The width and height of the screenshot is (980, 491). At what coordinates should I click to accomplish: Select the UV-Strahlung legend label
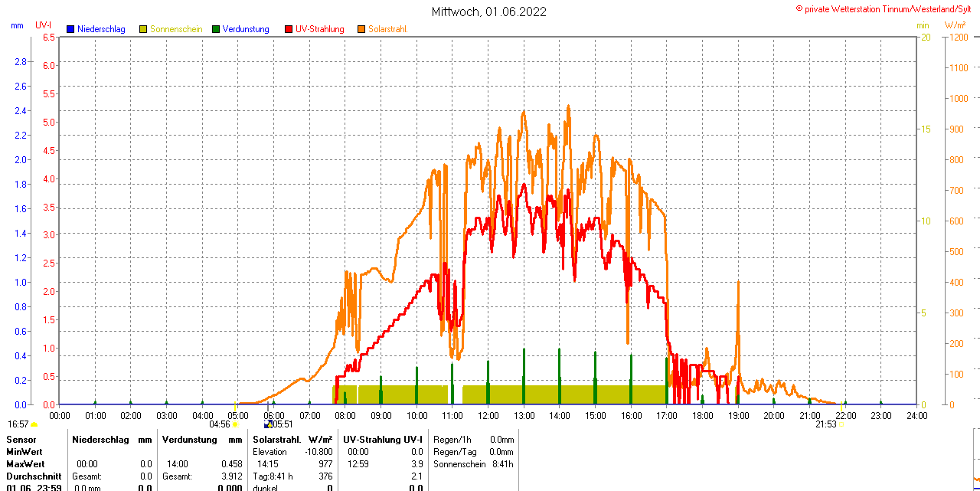coord(319,29)
